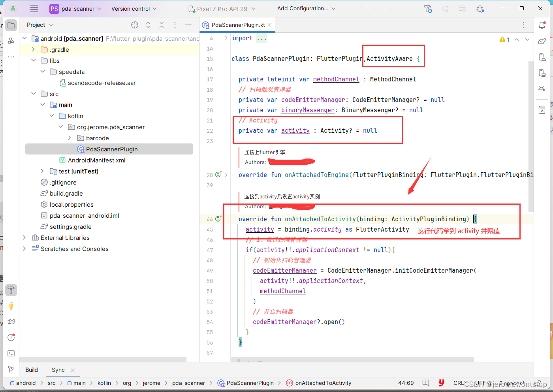Select opened file with the crosshair Project icon
The height and width of the screenshot is (392, 553).
click(135, 24)
